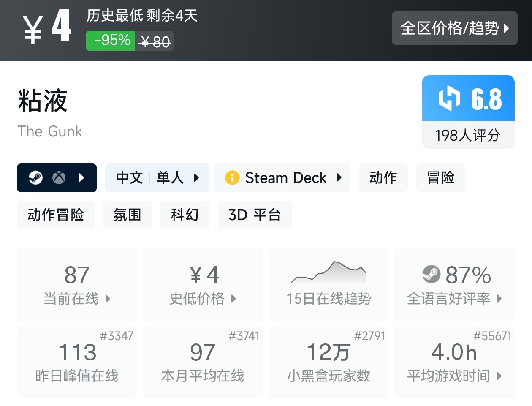Open the 氛围 tag
This screenshot has width=532, height=406.
pyautogui.click(x=127, y=215)
